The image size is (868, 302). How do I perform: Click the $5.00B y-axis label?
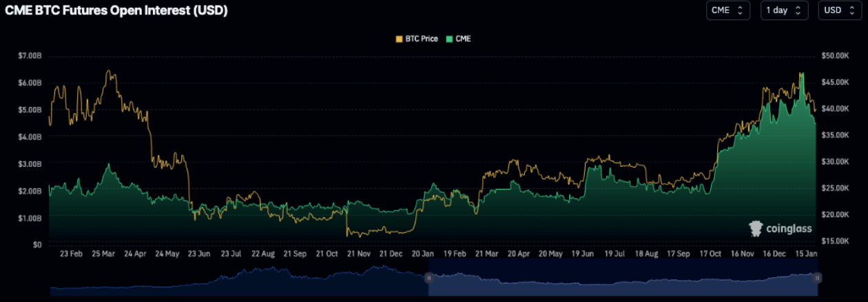point(29,110)
